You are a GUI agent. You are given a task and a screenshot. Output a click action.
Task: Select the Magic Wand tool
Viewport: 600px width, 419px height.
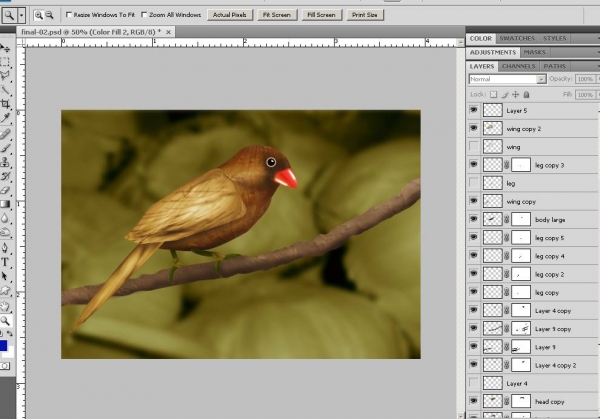(x=5, y=90)
